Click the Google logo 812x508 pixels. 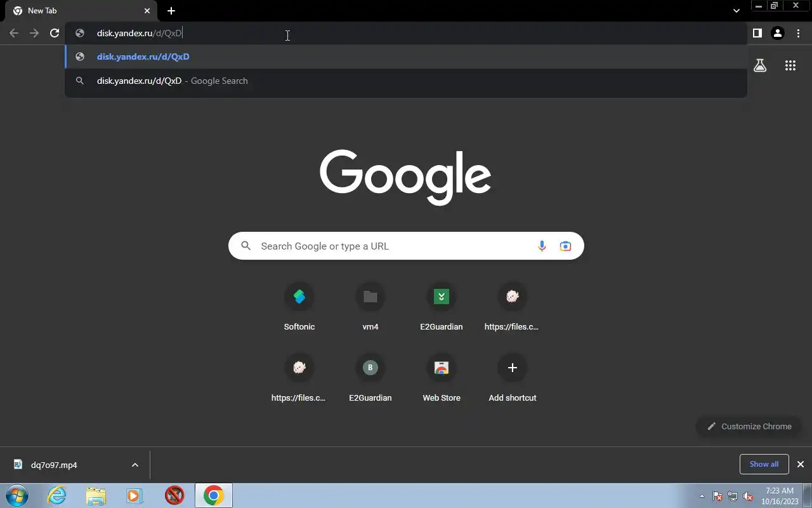pyautogui.click(x=405, y=177)
